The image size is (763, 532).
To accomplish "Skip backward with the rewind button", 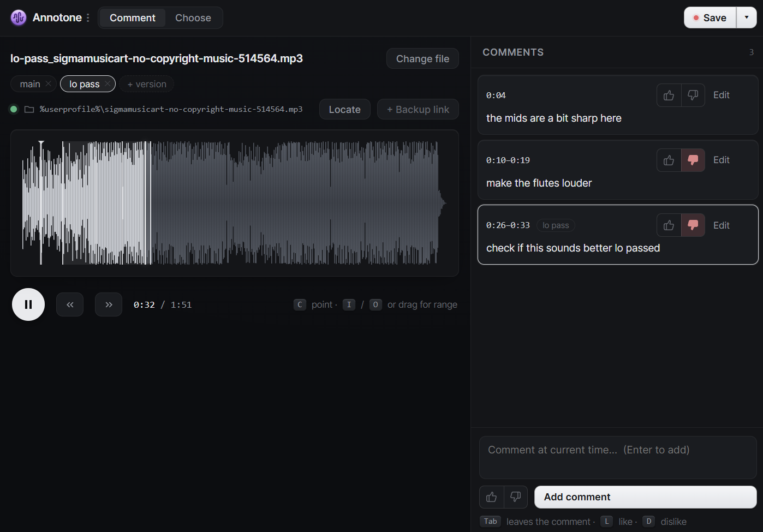I will point(70,304).
